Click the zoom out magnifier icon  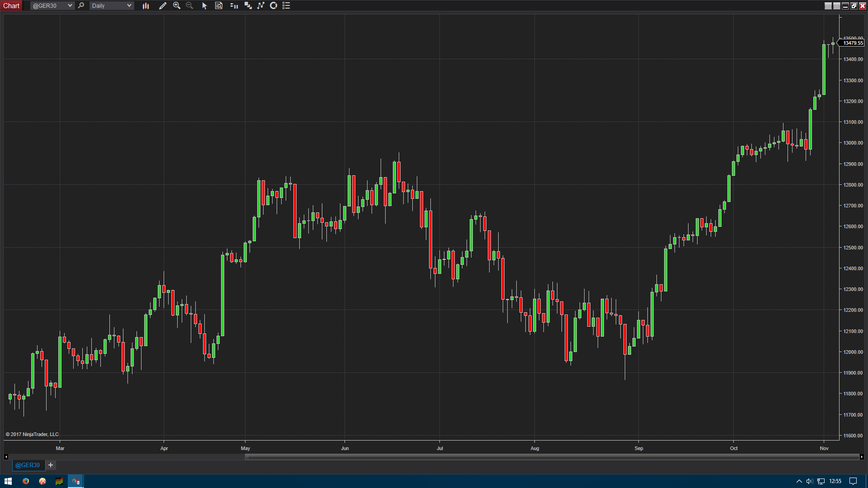[x=189, y=6]
